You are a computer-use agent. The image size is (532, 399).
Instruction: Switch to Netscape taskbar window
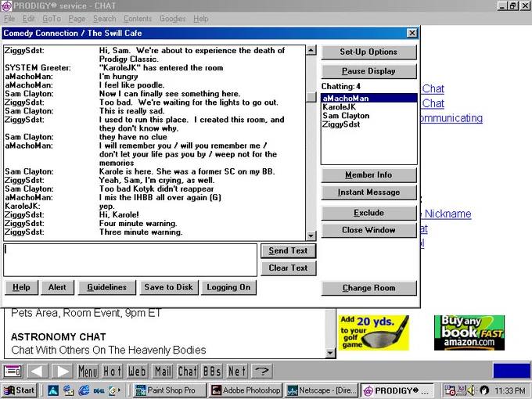[x=322, y=390]
